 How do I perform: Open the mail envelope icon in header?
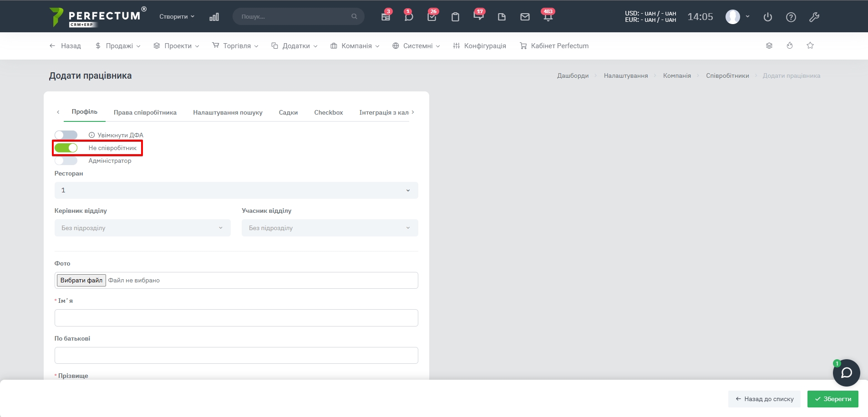525,17
